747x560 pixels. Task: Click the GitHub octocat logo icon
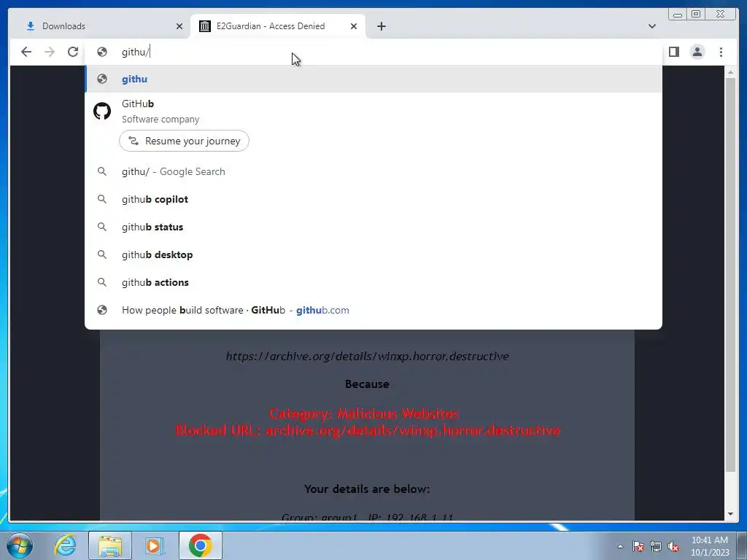102,112
